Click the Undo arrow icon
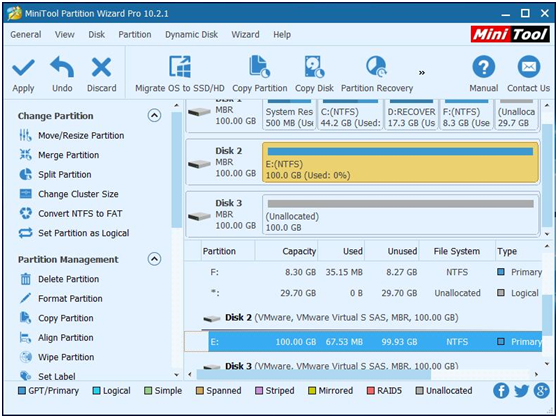Image resolution: width=558 pixels, height=418 pixels. (62, 67)
